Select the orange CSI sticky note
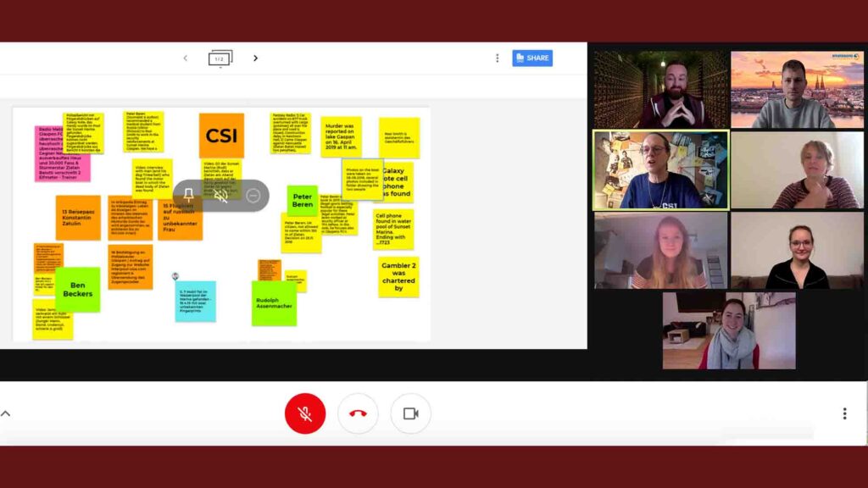Screen dimensions: 868x488 tap(221, 136)
